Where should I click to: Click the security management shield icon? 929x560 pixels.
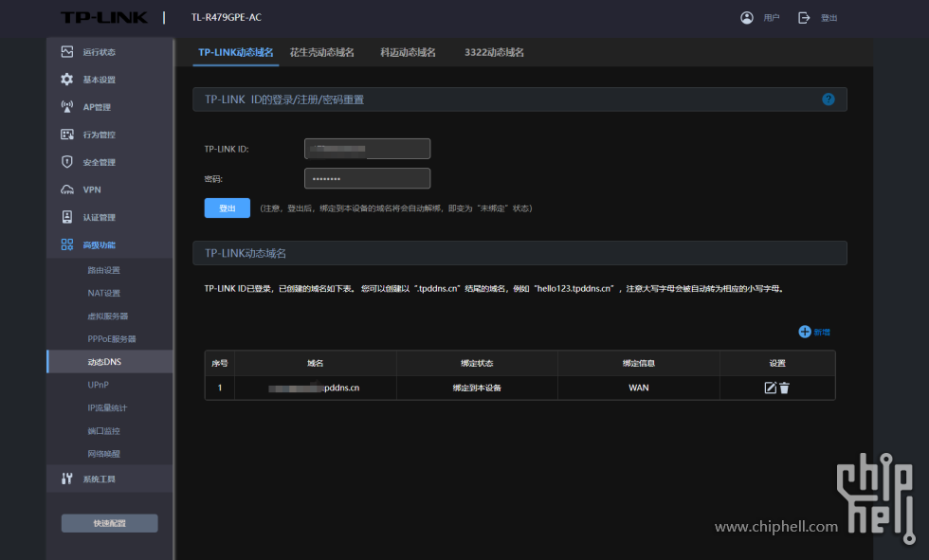coord(67,162)
